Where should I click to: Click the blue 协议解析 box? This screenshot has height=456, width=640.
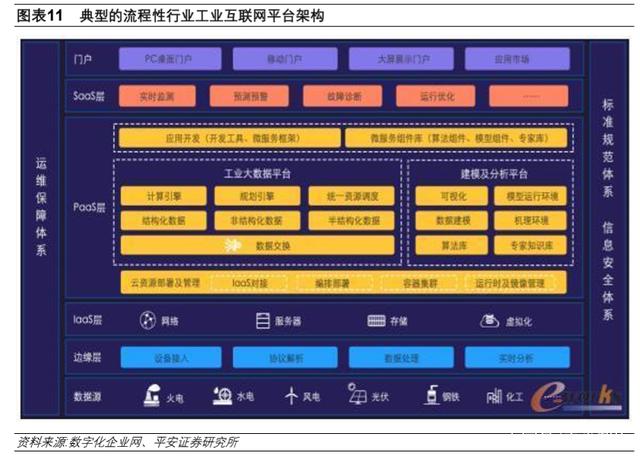(x=285, y=358)
